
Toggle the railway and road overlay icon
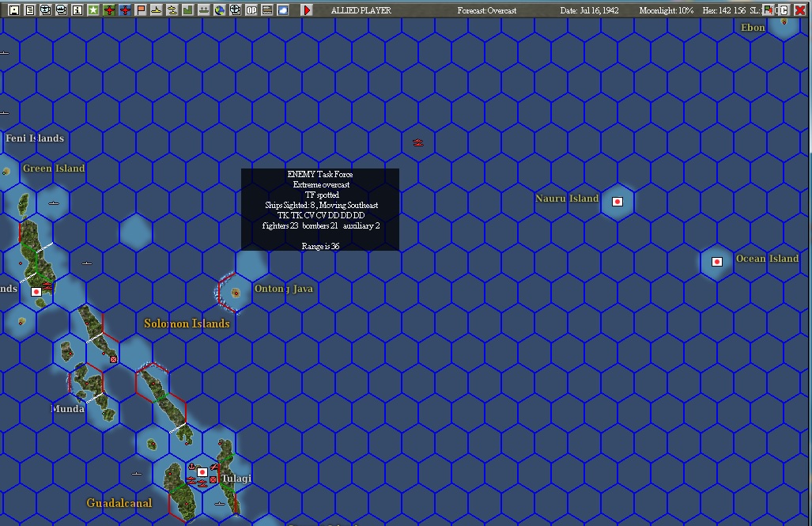[267, 9]
